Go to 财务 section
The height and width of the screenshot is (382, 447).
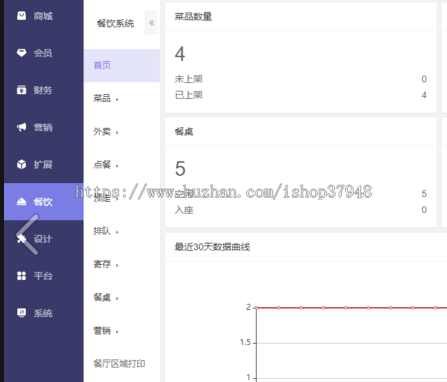[43, 90]
